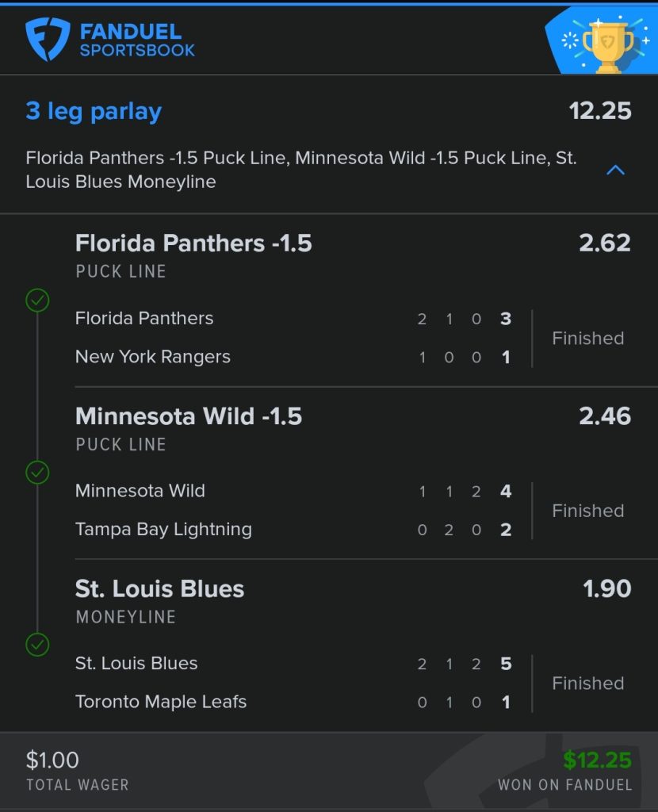Click the $12.25 Won on FanDuel amount

tap(597, 760)
